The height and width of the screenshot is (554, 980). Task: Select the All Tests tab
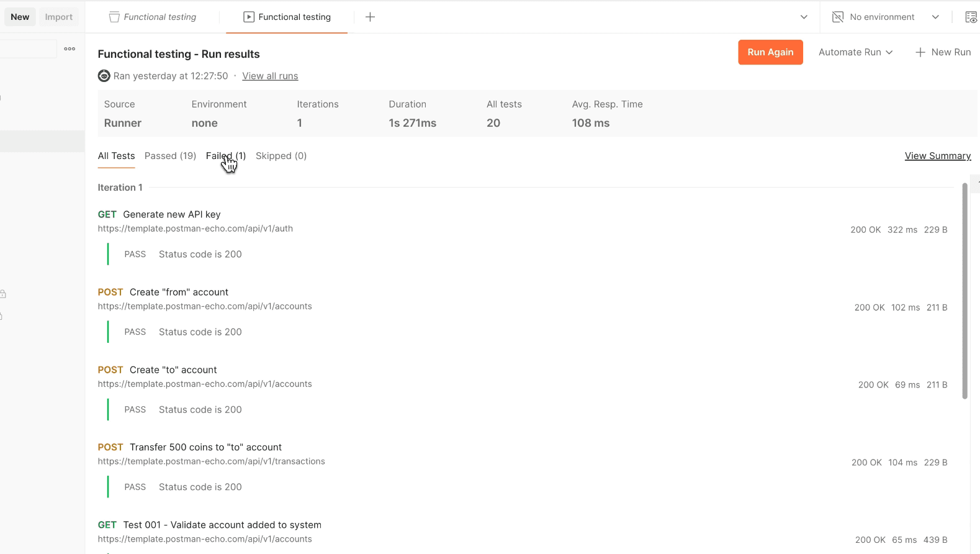coord(116,156)
